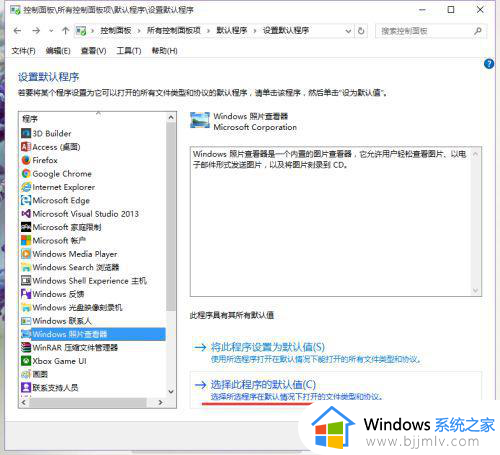Select the Firefox icon in program list
The height and width of the screenshot is (455, 500).
pyautogui.click(x=26, y=160)
